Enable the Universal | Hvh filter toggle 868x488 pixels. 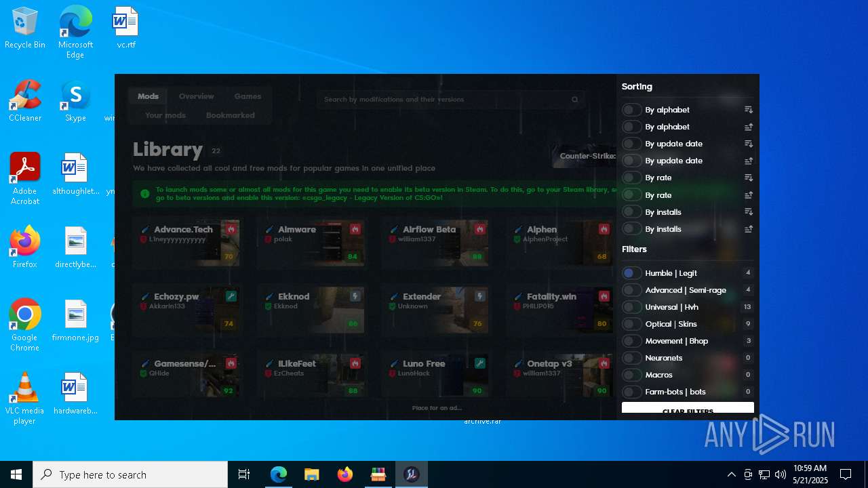pyautogui.click(x=631, y=307)
